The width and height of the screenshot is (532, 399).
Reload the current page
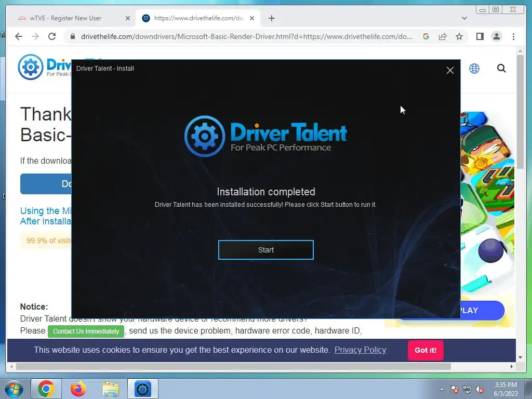click(52, 36)
